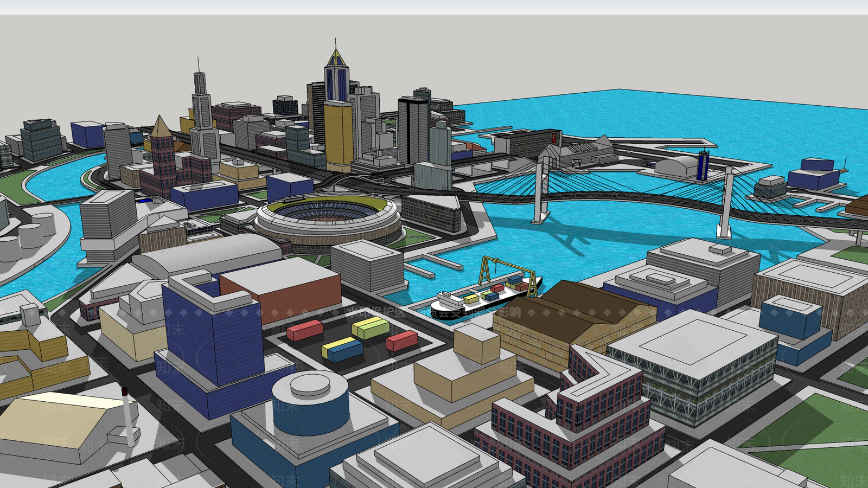Select the oval stadium in the model

(328, 221)
